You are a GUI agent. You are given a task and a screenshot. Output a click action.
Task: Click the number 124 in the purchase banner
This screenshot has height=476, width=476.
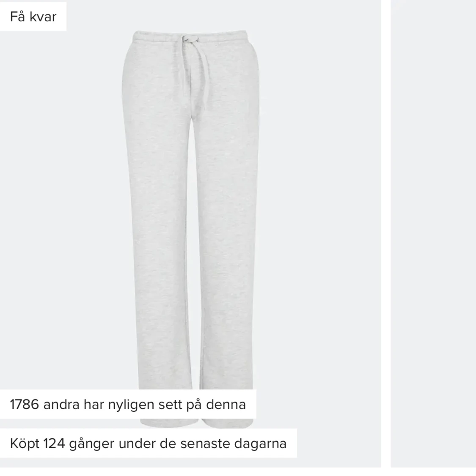[x=54, y=443]
